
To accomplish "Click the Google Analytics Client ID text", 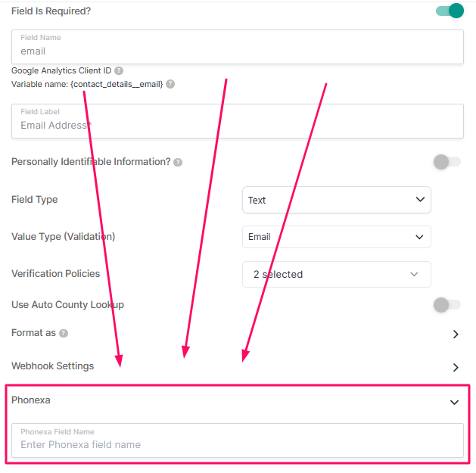I will 61,70.
